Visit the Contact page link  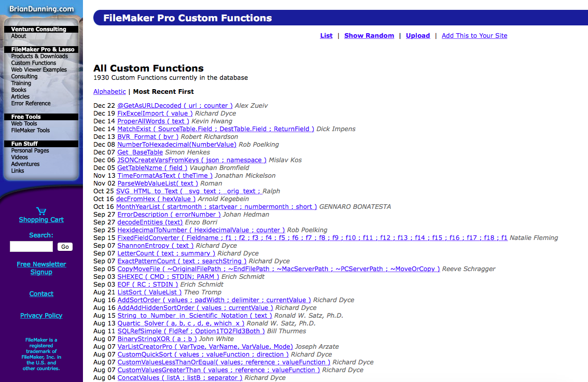tap(41, 294)
